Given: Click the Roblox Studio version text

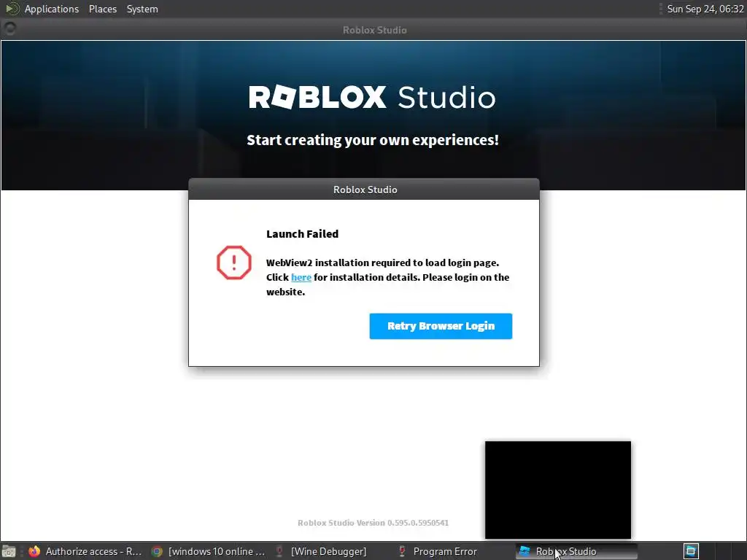Looking at the screenshot, I should click(373, 523).
